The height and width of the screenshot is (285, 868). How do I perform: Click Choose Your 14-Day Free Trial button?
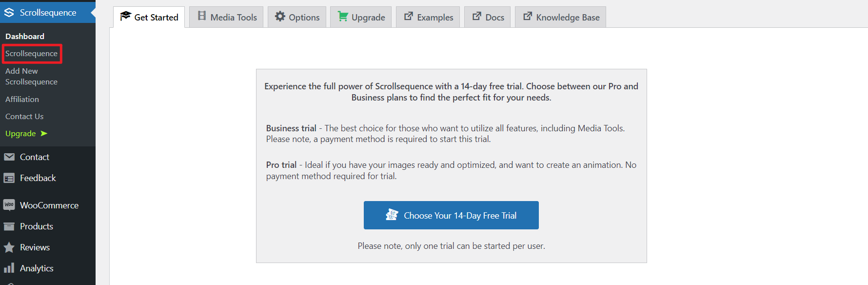(x=451, y=215)
